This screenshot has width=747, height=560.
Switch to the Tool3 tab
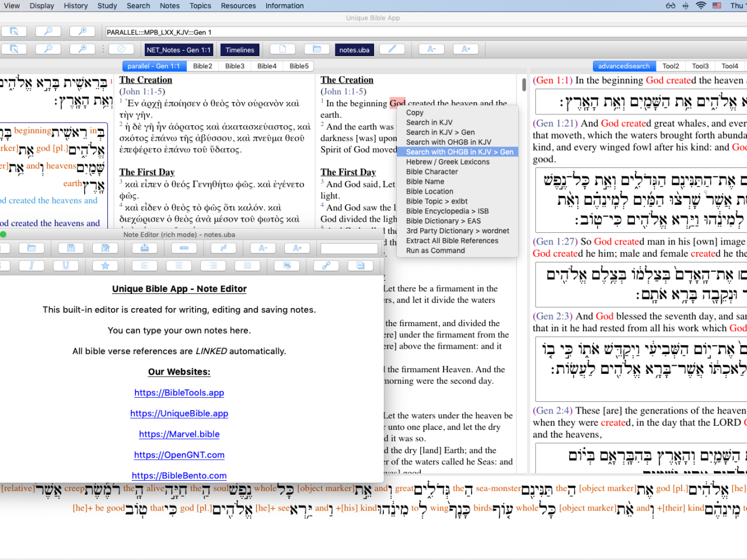click(700, 66)
